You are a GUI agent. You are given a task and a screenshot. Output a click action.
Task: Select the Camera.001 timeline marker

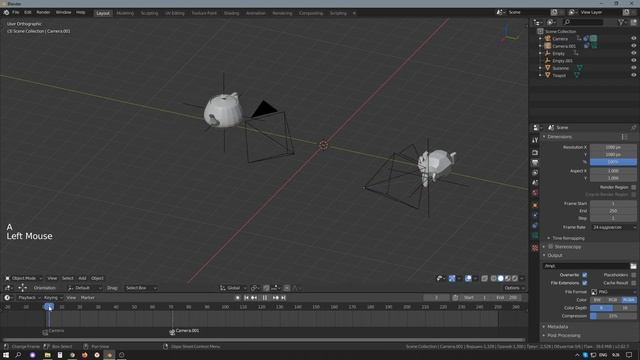tap(172, 332)
